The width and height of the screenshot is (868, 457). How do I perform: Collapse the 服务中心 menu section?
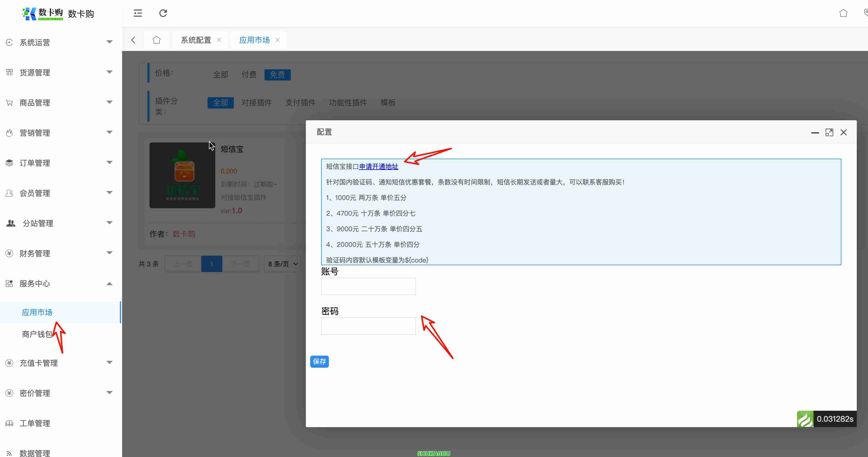pyautogui.click(x=35, y=284)
